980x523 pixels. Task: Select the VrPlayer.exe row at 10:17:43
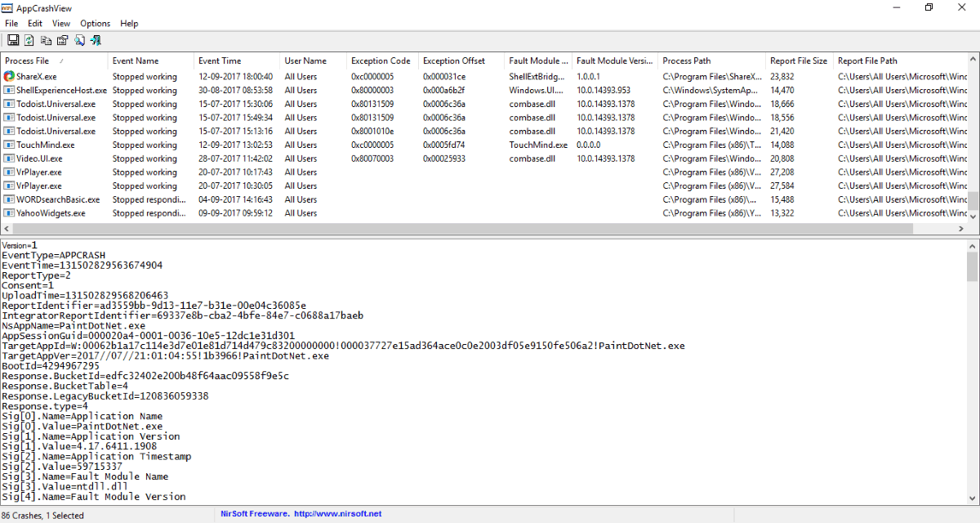[483, 172]
